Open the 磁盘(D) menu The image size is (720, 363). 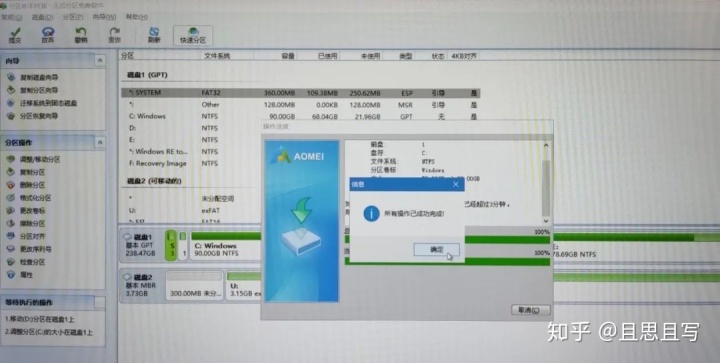tap(43, 17)
